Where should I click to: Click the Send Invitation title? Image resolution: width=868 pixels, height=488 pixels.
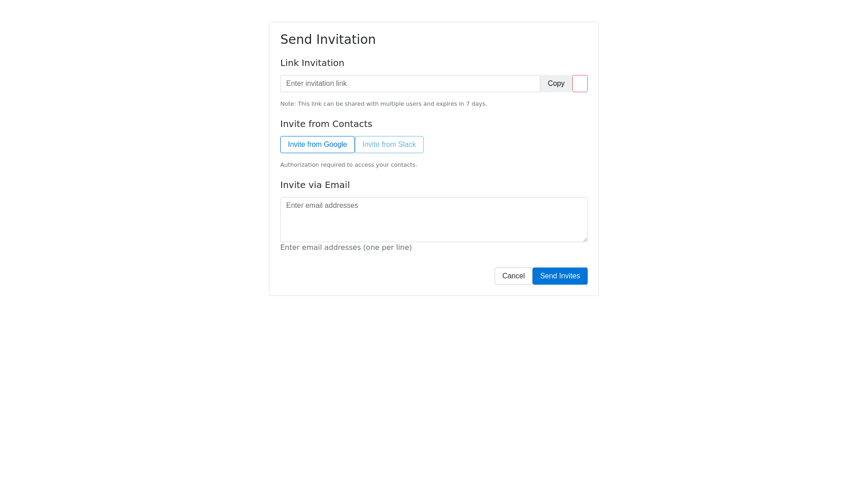point(328,40)
